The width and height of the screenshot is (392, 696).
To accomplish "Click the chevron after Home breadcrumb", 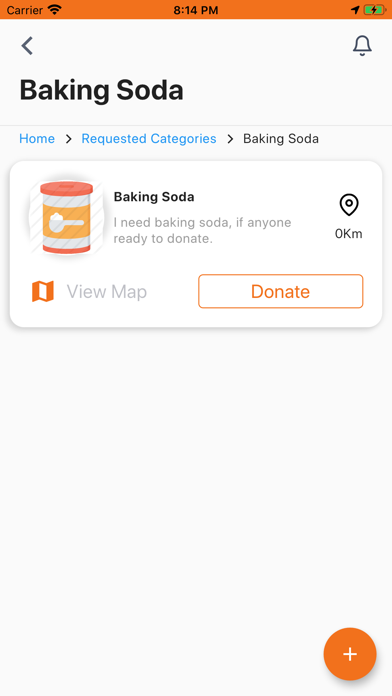I will 68,139.
